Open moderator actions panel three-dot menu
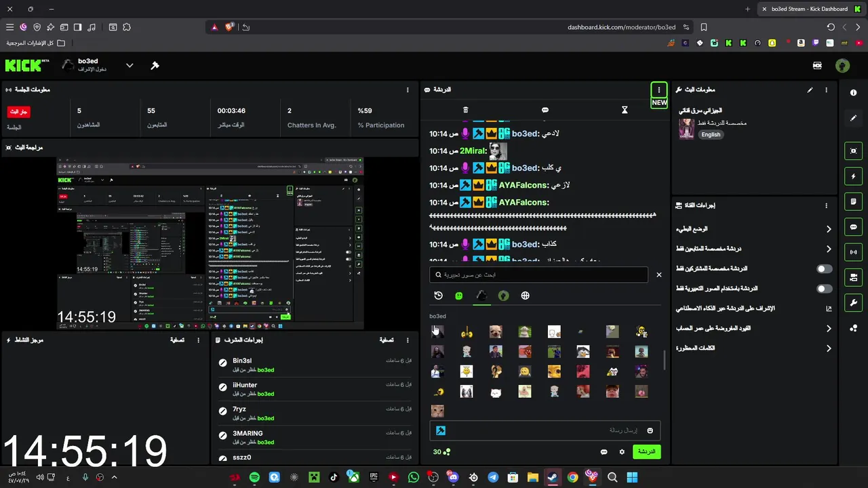This screenshot has width=868, height=488. 408,340
